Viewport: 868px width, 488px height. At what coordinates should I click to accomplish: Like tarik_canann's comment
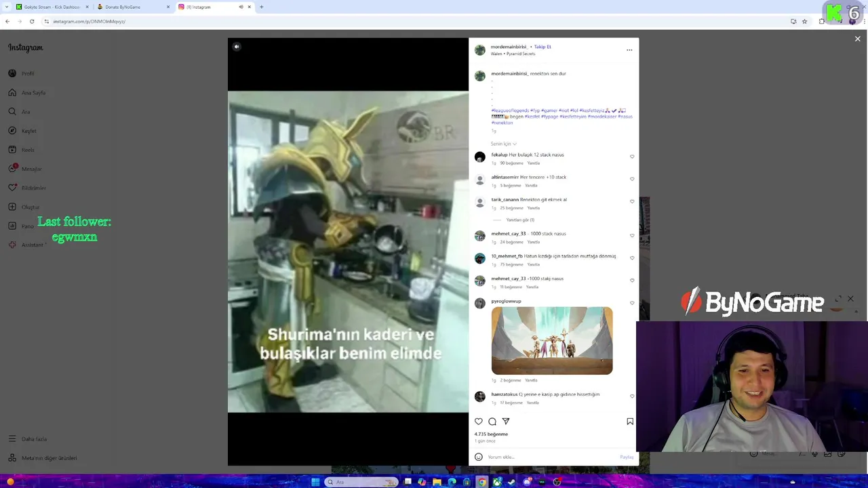click(x=632, y=201)
